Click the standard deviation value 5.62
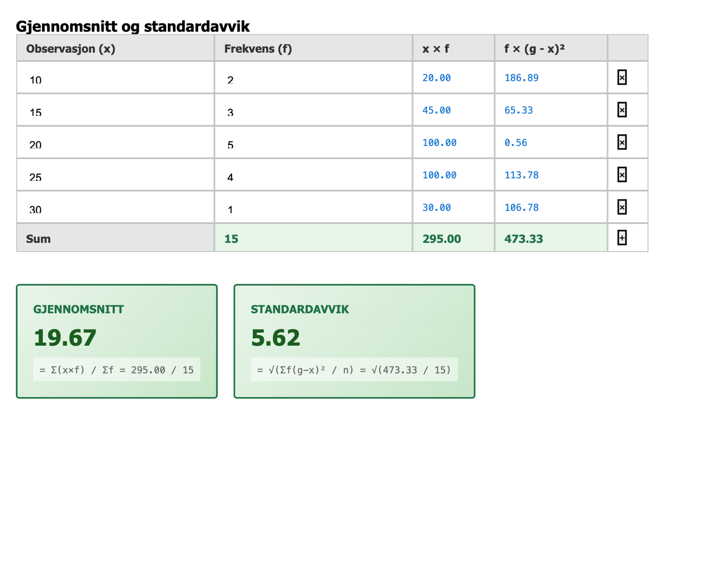Image resolution: width=728 pixels, height=564 pixels. coord(276,337)
